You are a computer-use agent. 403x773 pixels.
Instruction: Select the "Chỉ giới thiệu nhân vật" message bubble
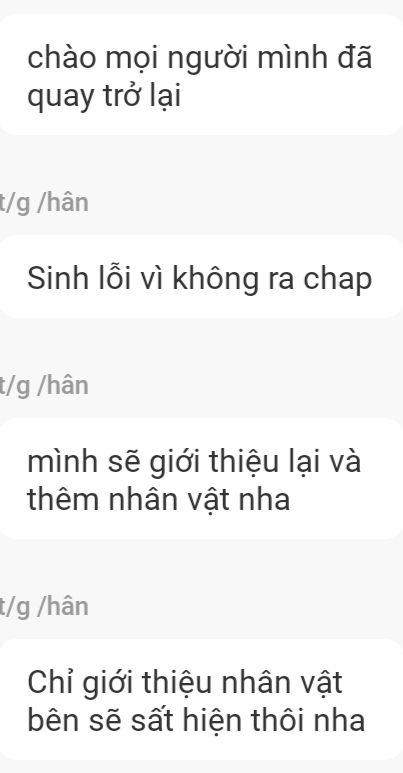200,700
